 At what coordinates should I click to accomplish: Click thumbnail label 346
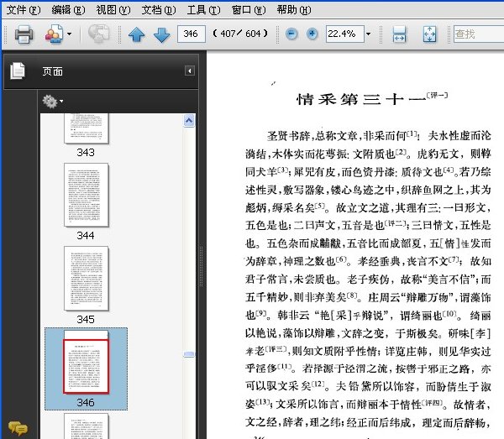(x=86, y=402)
